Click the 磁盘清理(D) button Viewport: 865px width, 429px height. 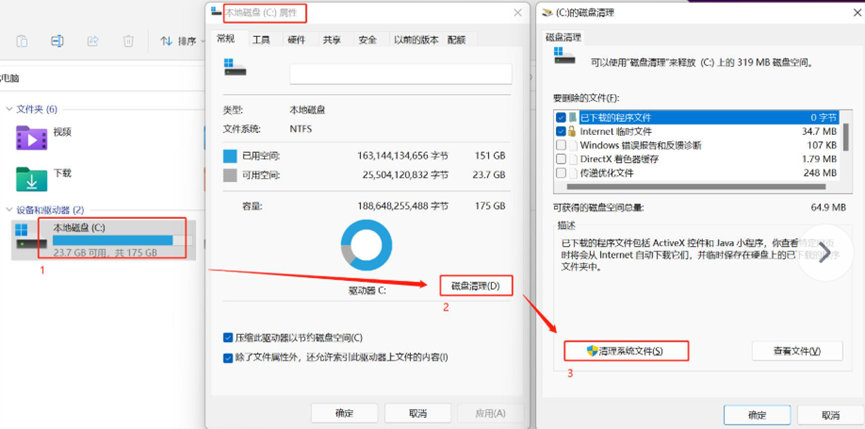tap(476, 286)
